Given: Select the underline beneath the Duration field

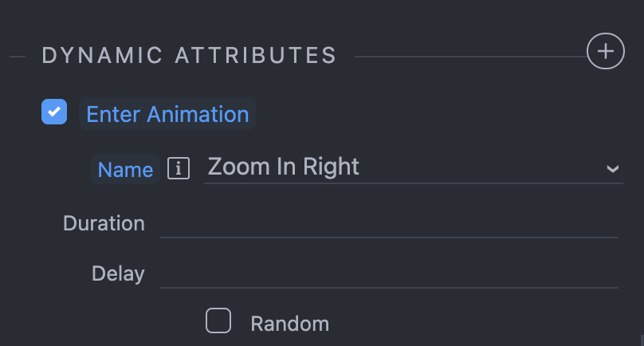Looking at the screenshot, I should click(x=388, y=237).
